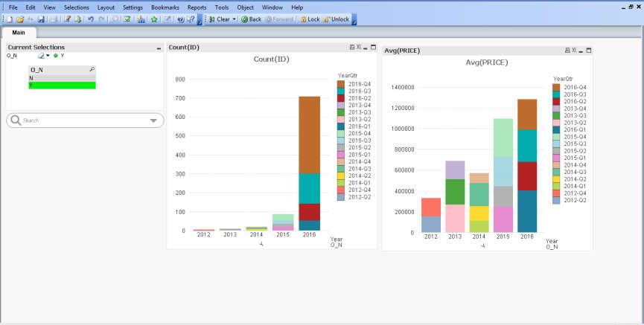644x325 pixels.
Task: Click the green checkmark toolbar icon
Action: tap(127, 19)
